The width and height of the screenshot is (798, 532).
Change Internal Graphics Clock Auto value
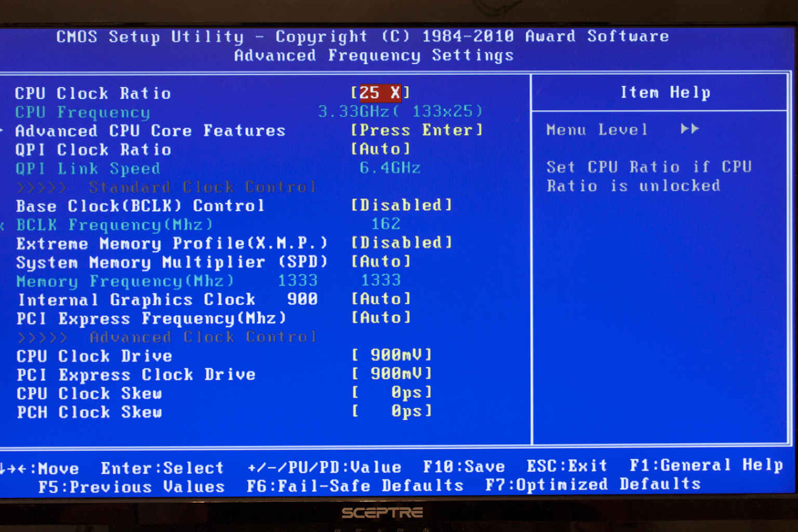click(x=381, y=299)
